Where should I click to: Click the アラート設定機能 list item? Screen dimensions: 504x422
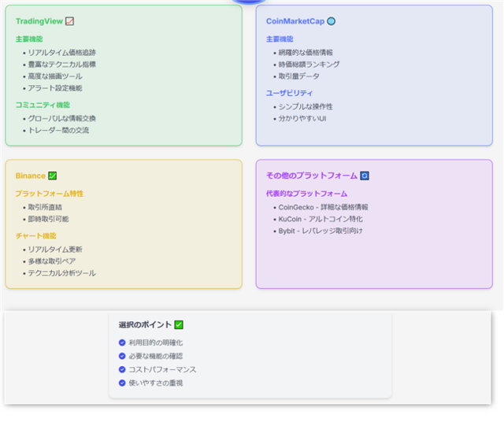click(55, 88)
